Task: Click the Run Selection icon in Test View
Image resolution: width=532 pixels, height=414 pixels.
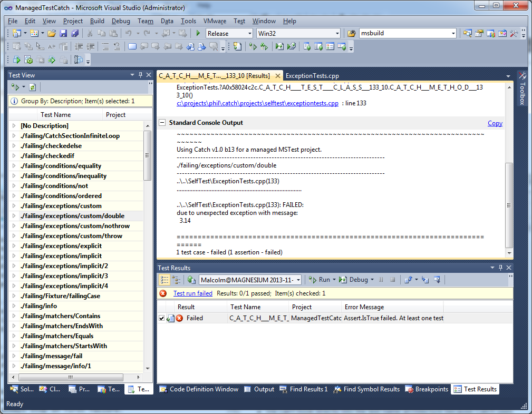Action: 15,87
